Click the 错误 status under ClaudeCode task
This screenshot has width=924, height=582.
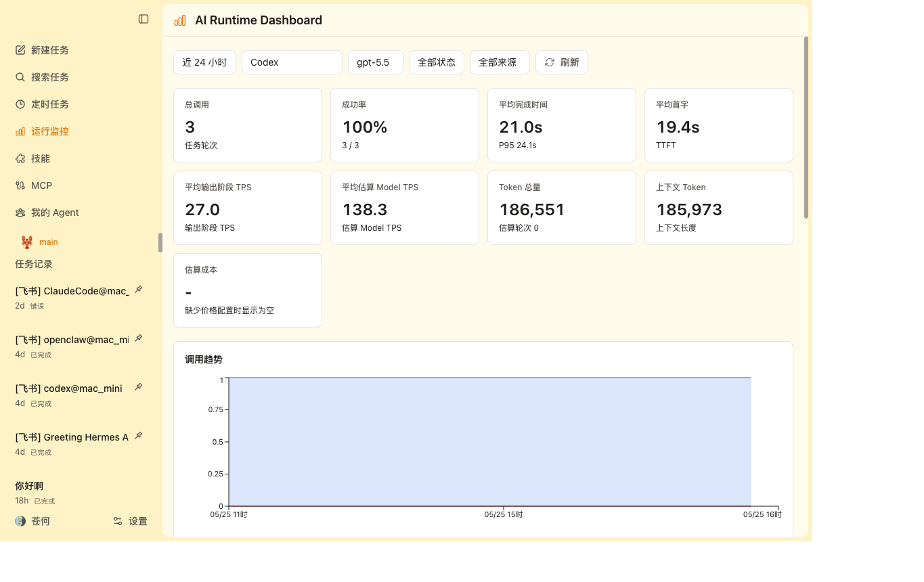37,307
